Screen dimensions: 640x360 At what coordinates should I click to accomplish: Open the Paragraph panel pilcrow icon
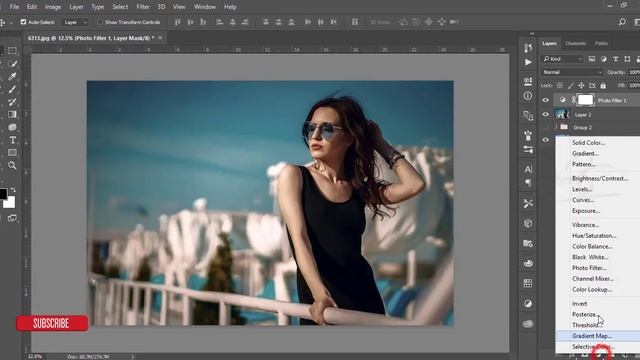528,182
